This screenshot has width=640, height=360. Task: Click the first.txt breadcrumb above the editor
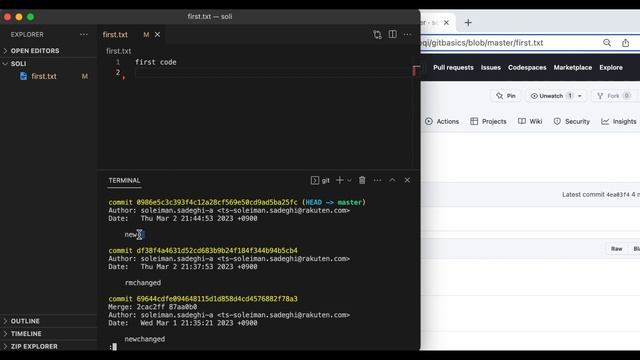[118, 51]
